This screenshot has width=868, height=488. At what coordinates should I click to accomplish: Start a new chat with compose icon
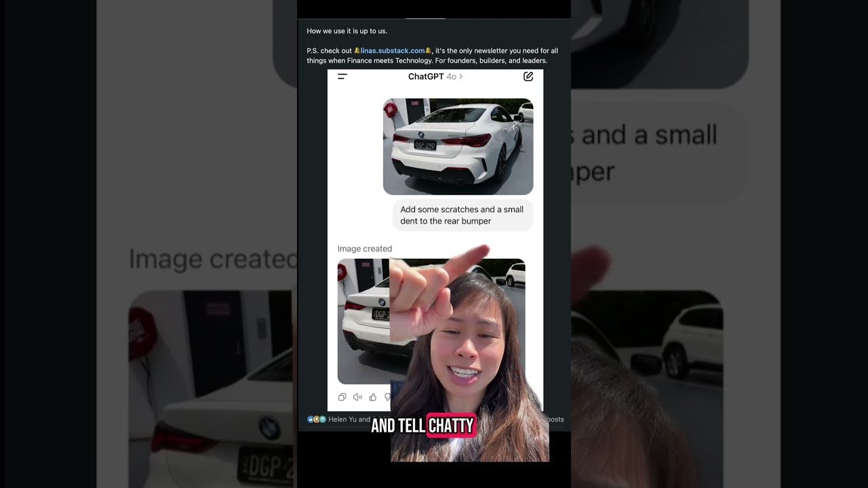(x=528, y=77)
